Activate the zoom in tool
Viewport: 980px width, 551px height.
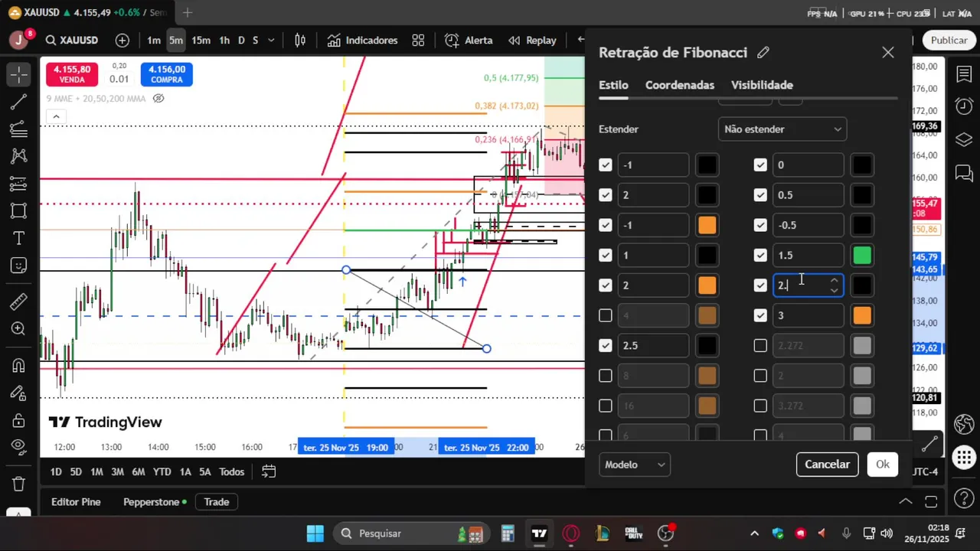pos(19,329)
